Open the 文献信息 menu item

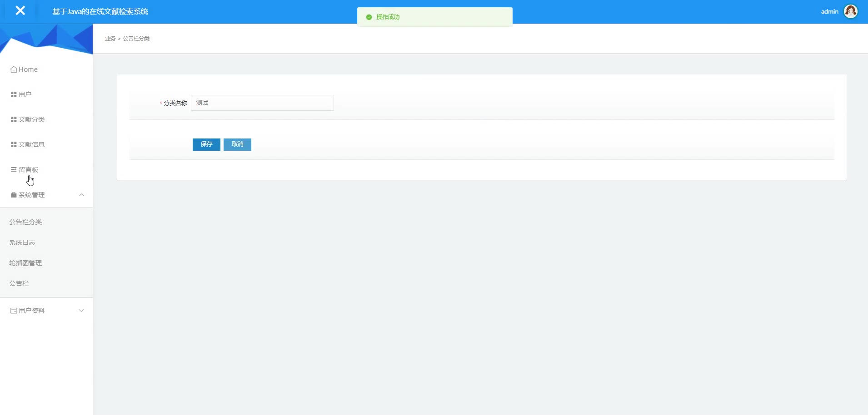[x=46, y=144]
